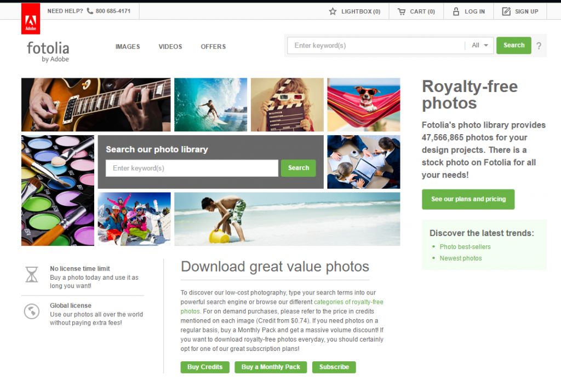The width and height of the screenshot is (561, 392).
Task: Click the shopping cart icon
Action: [x=402, y=11]
